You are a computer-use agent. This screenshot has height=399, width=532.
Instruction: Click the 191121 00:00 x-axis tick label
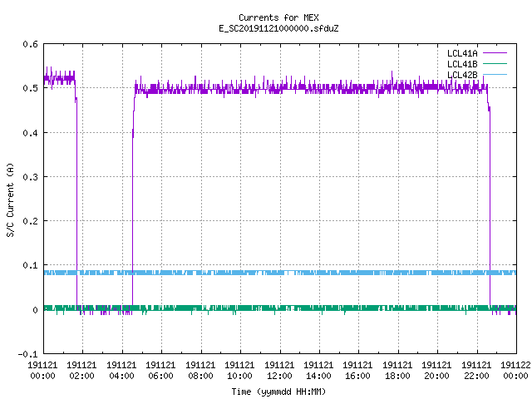tap(42, 370)
